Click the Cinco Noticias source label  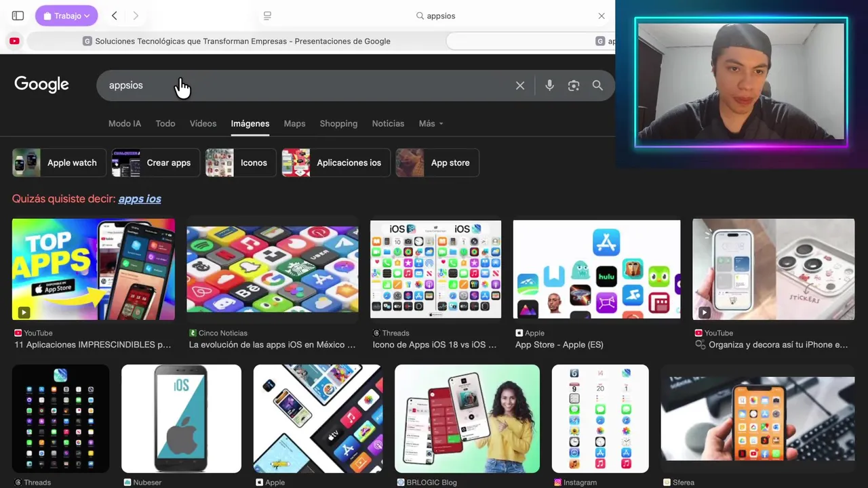tap(218, 333)
